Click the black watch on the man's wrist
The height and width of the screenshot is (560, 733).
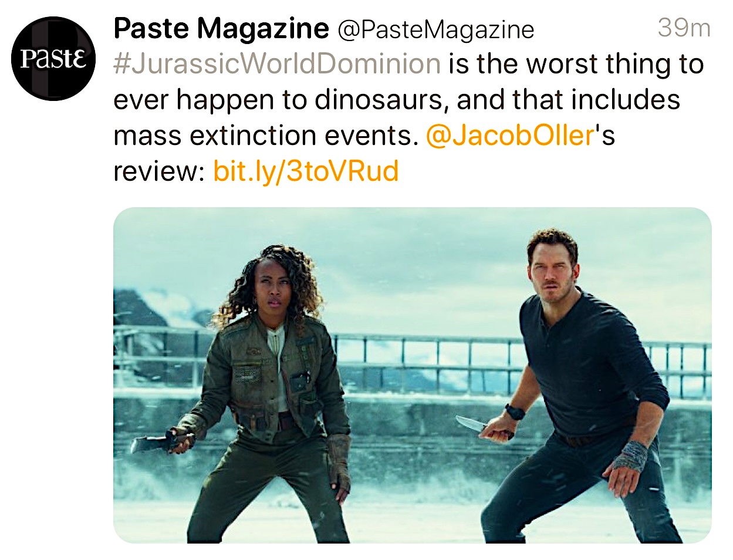pos(515,411)
